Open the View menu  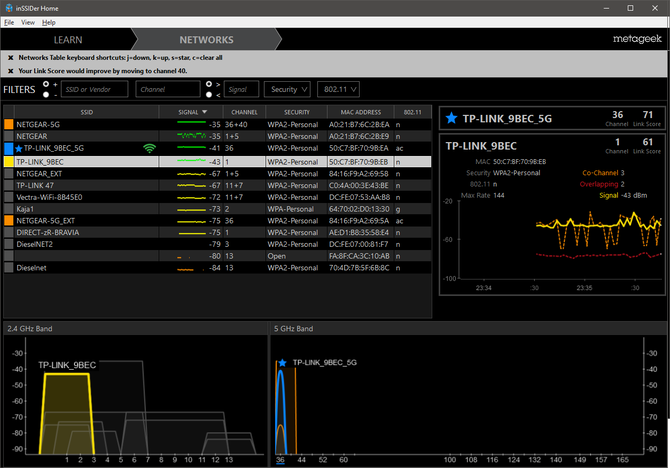[x=28, y=23]
